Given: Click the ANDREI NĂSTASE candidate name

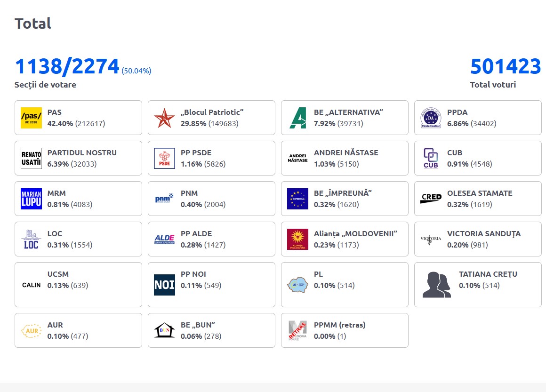Looking at the screenshot, I should tap(346, 152).
